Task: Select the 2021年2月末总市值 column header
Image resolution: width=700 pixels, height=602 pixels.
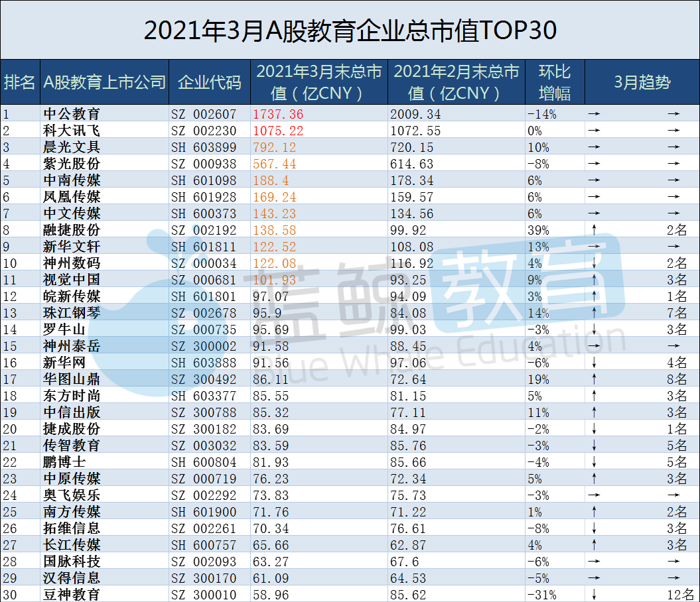Action: (x=456, y=82)
